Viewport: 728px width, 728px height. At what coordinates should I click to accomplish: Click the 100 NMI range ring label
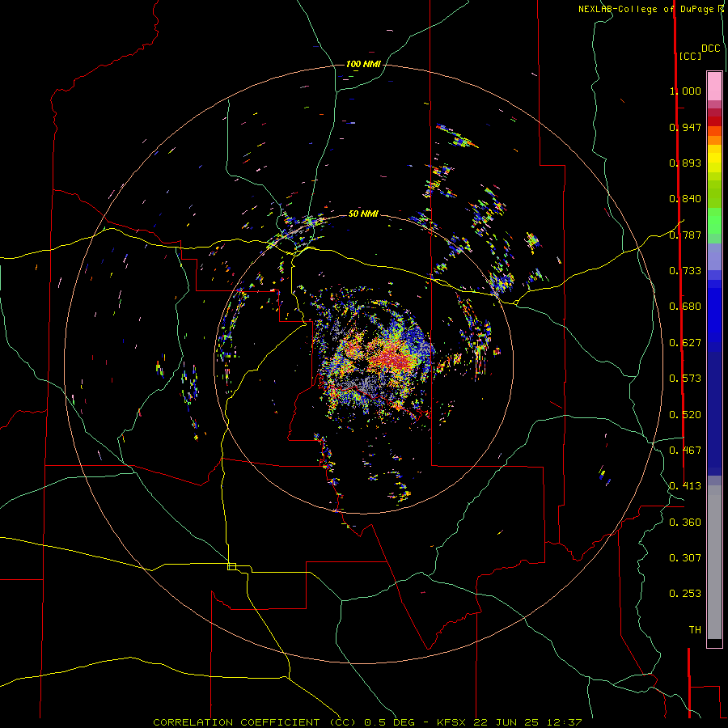click(x=363, y=64)
